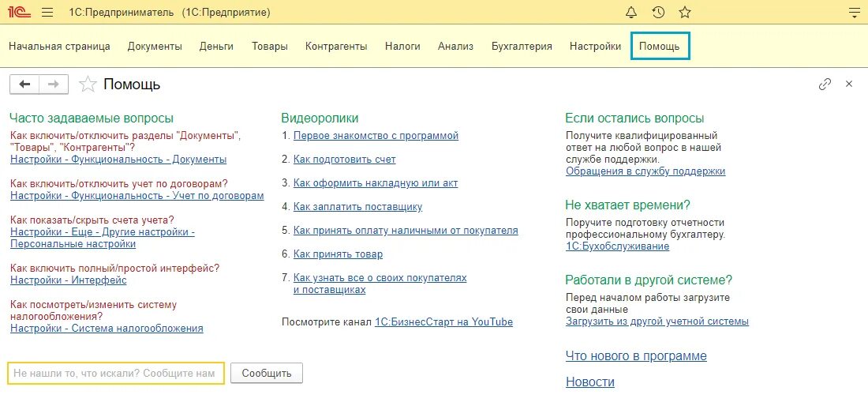Open service menu icon at top right
The image size is (868, 406).
coord(855,13)
